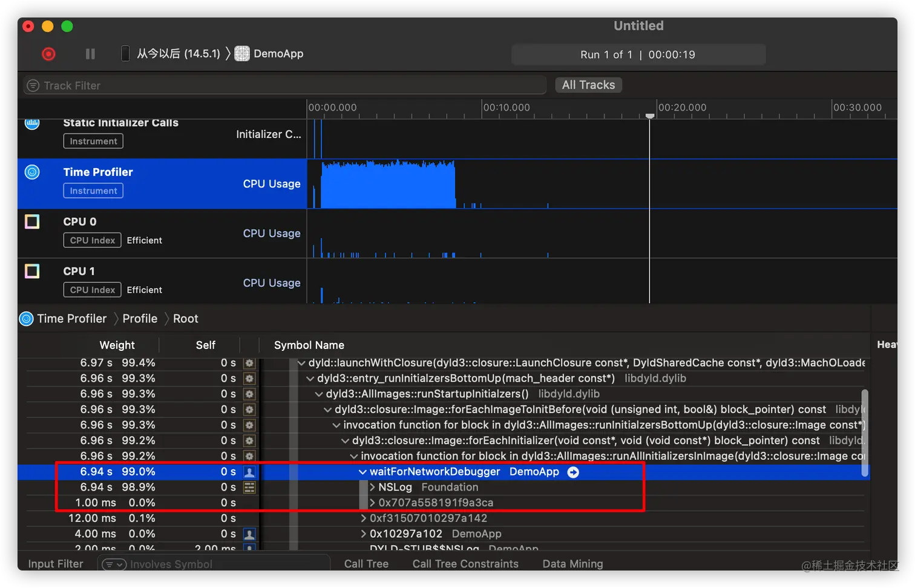915x588 pixels.
Task: Select the 6.97 s weight cell
Action: pyautogui.click(x=96, y=363)
